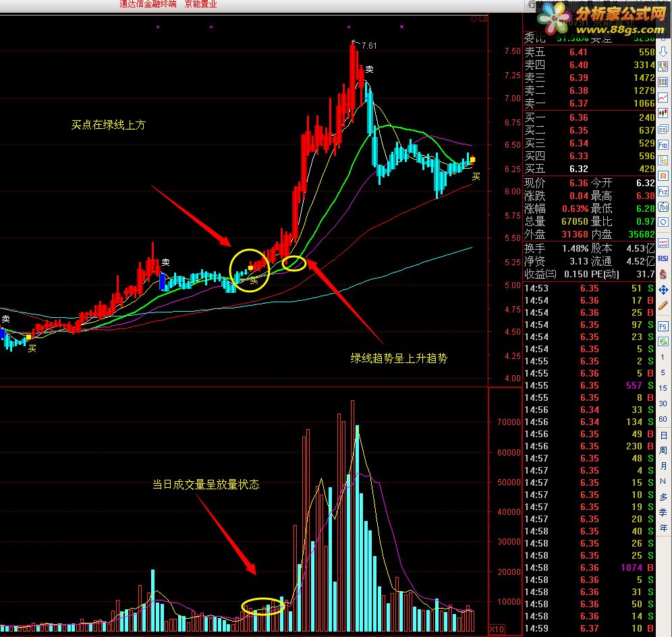Click the 14:58 tick with volume 1074
The width and height of the screenshot is (672, 637).
pos(589,567)
